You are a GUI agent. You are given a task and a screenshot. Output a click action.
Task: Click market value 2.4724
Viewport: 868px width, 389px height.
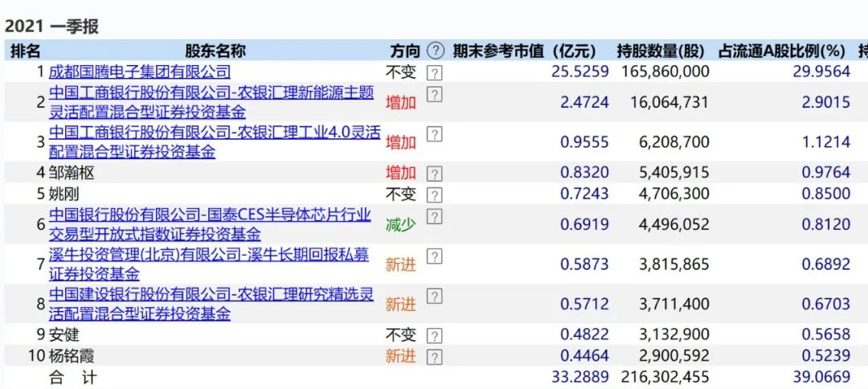[584, 102]
